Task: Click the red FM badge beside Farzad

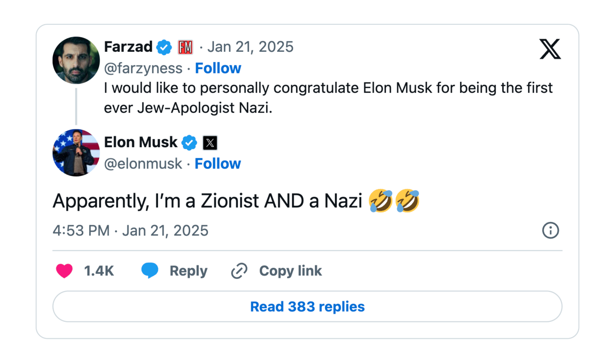Action: click(185, 47)
